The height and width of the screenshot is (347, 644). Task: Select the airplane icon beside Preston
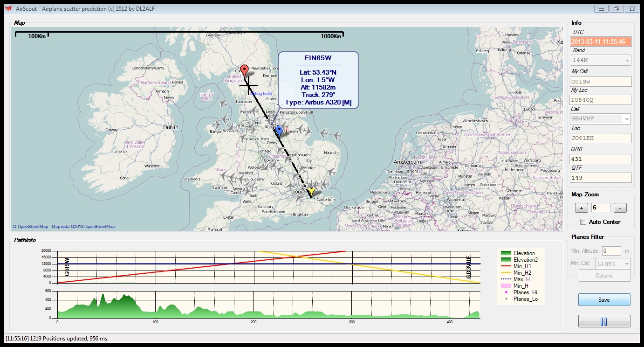(x=254, y=111)
